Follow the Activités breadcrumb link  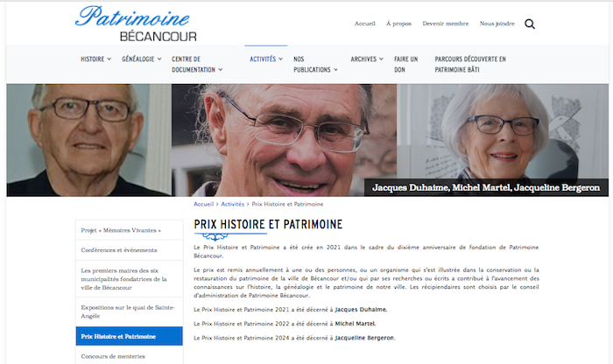(x=232, y=204)
